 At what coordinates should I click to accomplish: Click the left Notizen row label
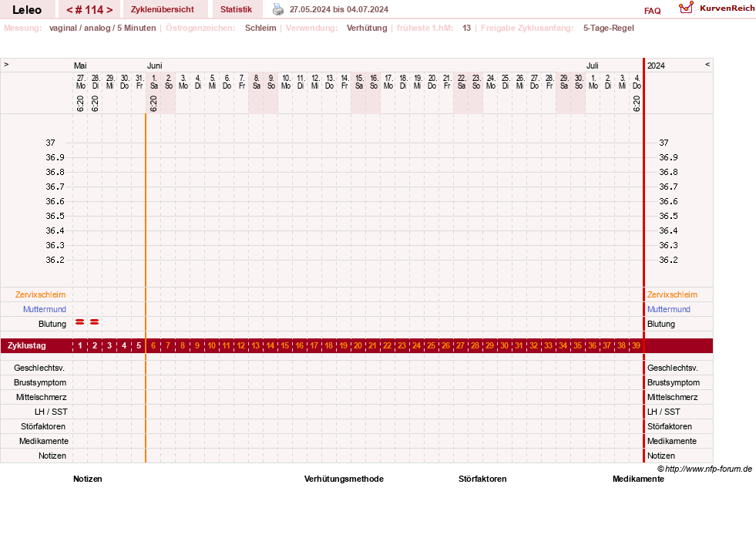[52, 456]
